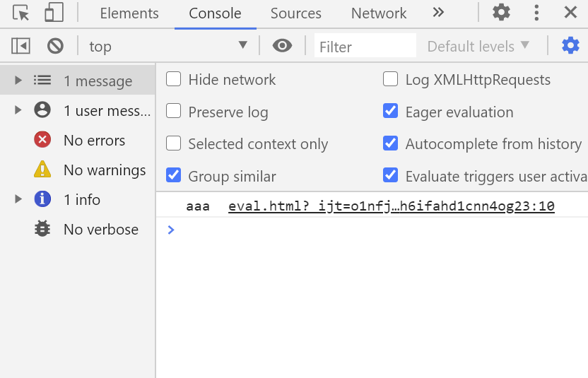Click the yellow warning triangle icon
588x378 pixels.
coord(42,169)
